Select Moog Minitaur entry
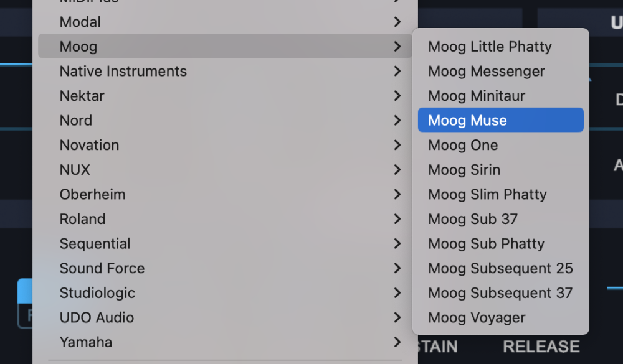This screenshot has height=364, width=623. click(477, 96)
